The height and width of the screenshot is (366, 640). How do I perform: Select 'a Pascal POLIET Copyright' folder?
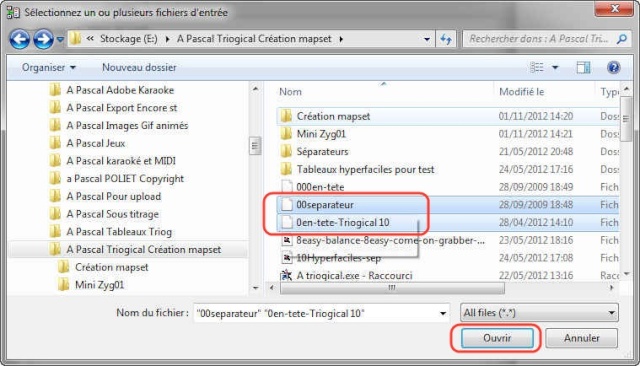pyautogui.click(x=125, y=179)
